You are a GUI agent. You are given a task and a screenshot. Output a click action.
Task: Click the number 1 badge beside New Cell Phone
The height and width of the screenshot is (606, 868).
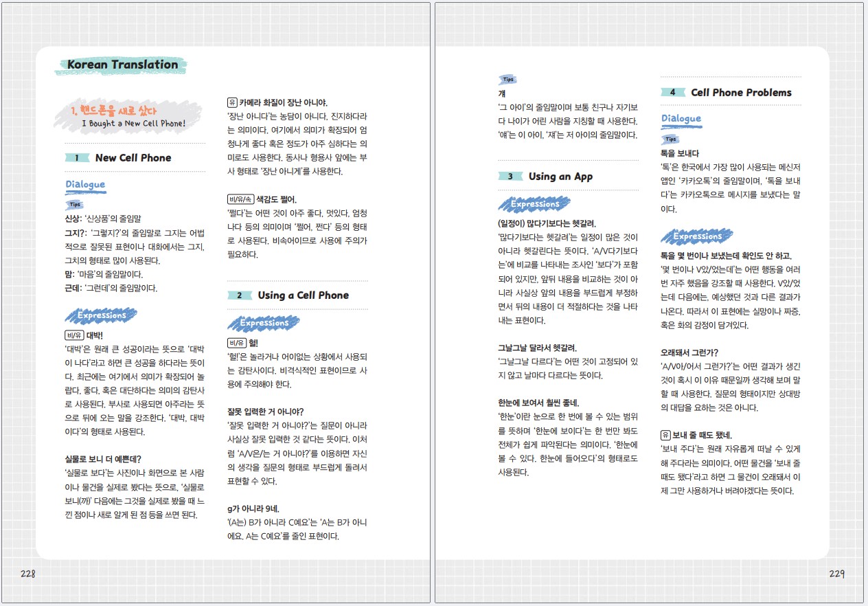(78, 158)
